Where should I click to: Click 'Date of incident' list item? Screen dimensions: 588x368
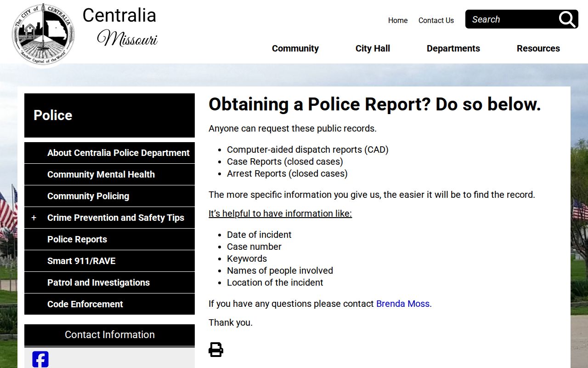coord(259,235)
